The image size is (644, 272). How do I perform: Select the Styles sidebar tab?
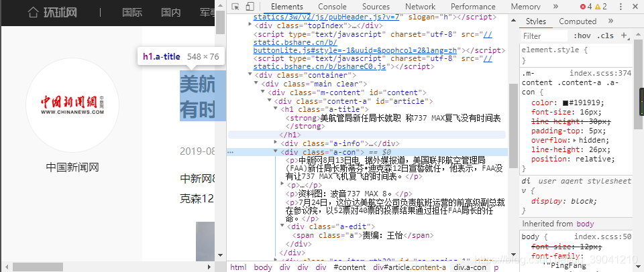pos(536,21)
